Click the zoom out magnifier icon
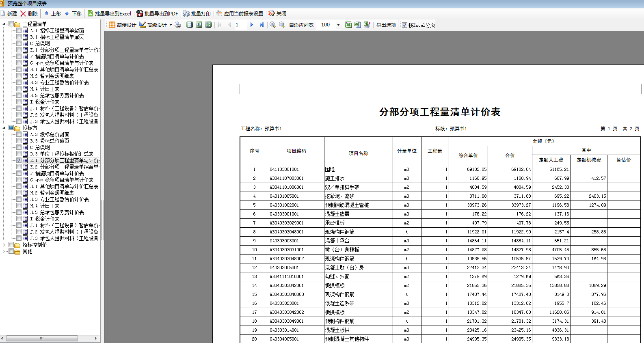Image resolution: width=644 pixels, height=343 pixels. pos(282,25)
